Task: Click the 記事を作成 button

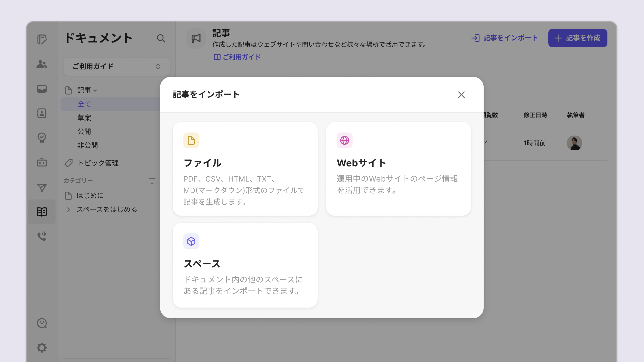Action: click(578, 38)
